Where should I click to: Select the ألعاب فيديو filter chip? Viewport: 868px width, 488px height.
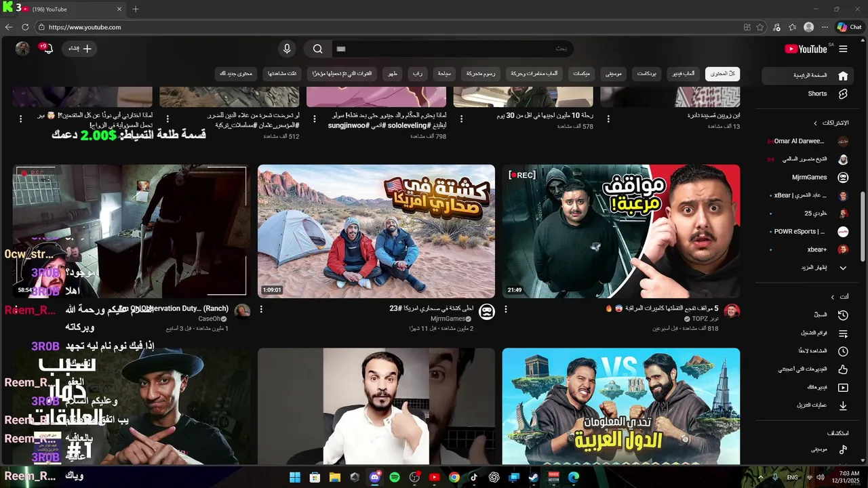coord(684,73)
